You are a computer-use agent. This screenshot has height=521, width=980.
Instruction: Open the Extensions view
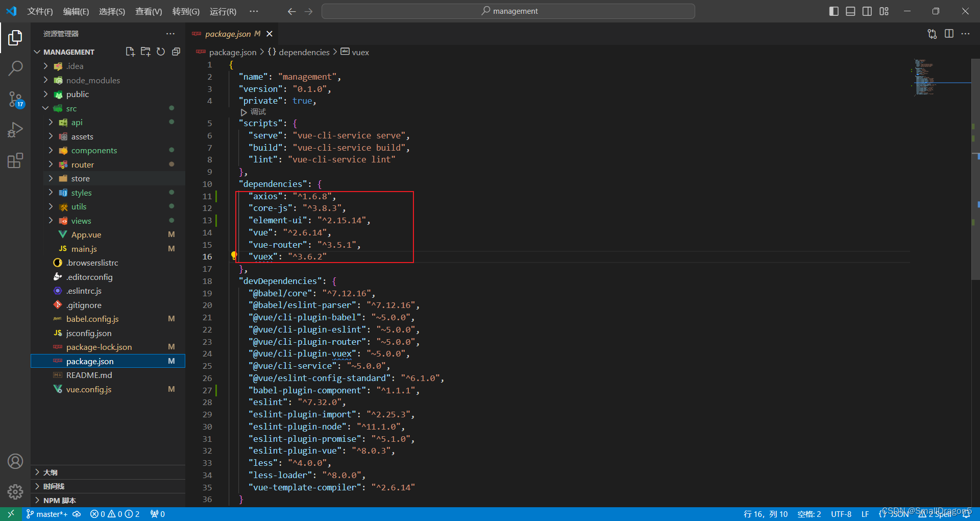point(15,160)
